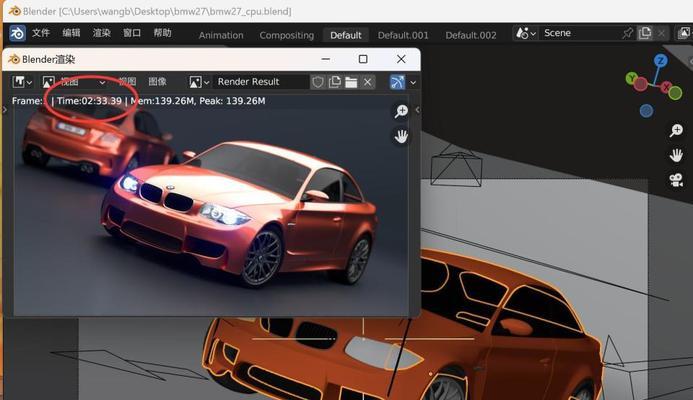Click the zoom icon in render window
Viewport: 693px width, 400px height.
401,111
